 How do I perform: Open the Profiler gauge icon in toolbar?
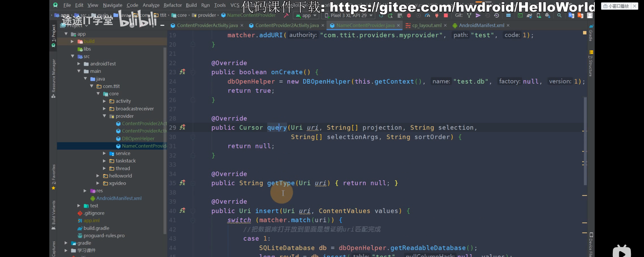pos(427,15)
